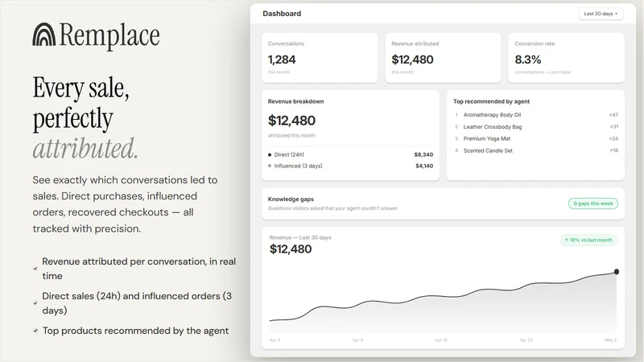Select the Revenue attributed $12,480 card
644x362 pixels.
443,58
